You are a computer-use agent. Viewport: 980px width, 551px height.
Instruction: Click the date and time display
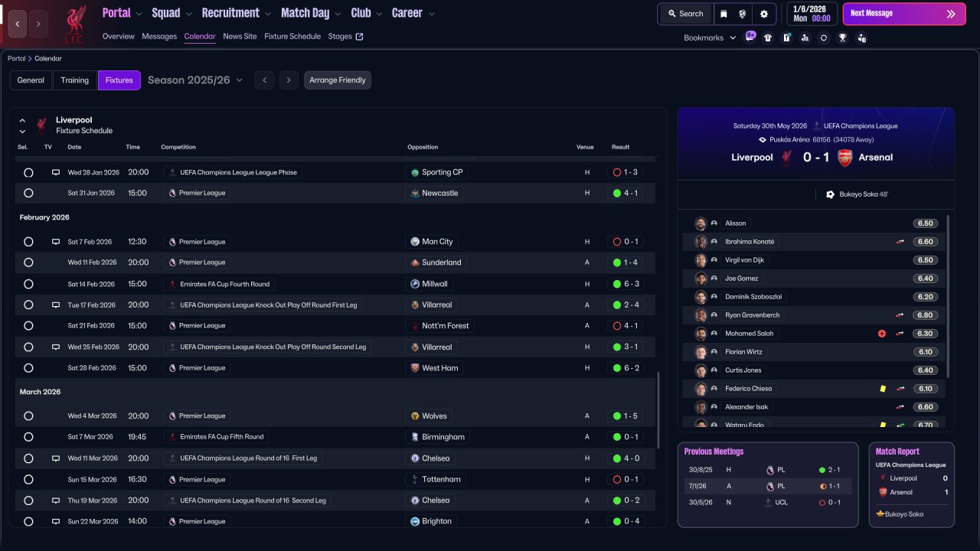tap(812, 14)
